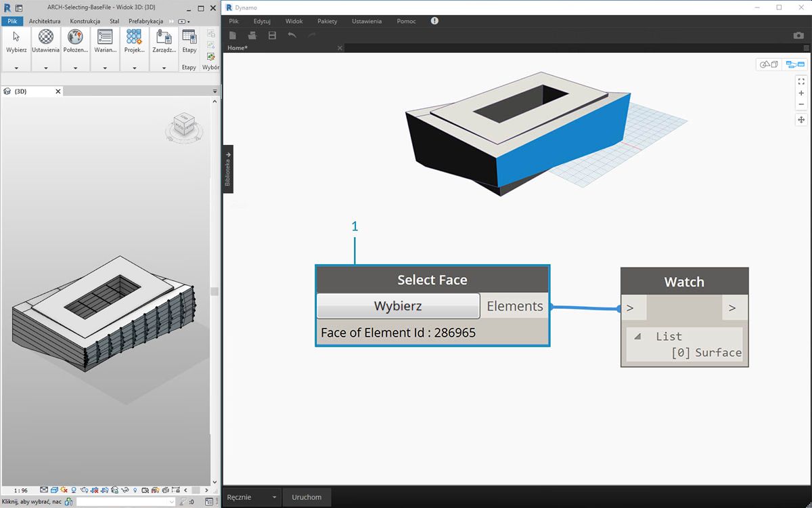Screen dimensions: 812x508
Task: Click the Uruchom run button in Dynamo
Action: [x=307, y=497]
